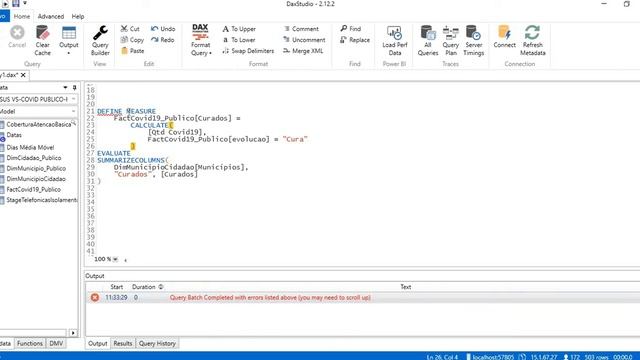This screenshot has width=640, height=360.
Task: Select the DimMunicipioCidadao table
Action: pos(36,179)
